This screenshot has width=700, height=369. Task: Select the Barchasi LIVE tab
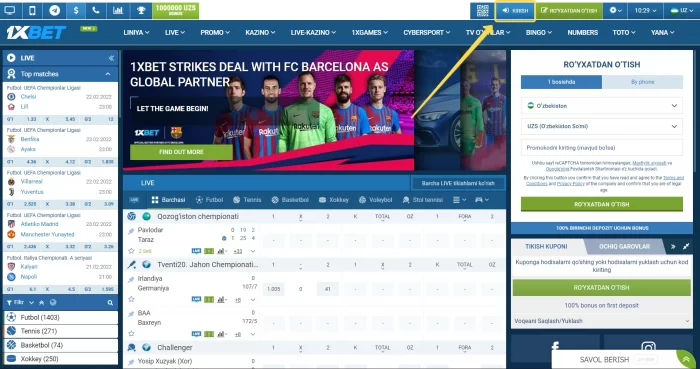tap(168, 200)
